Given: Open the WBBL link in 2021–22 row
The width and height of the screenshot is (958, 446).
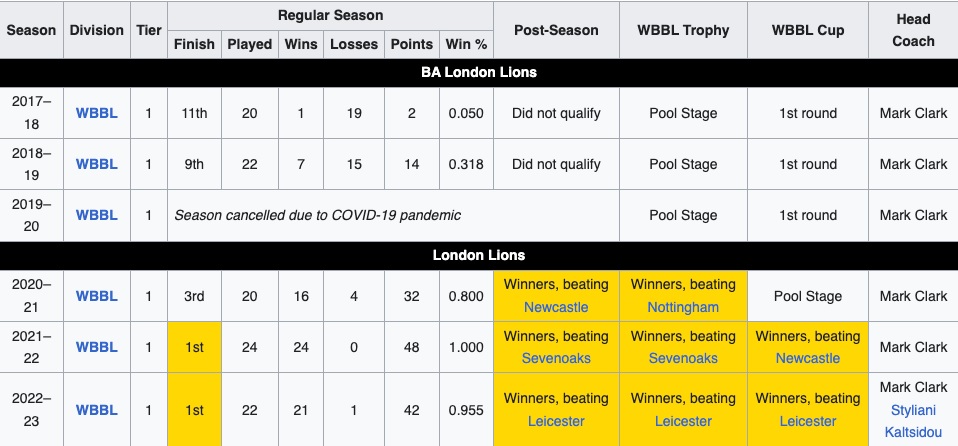Looking at the screenshot, I should pyautogui.click(x=97, y=347).
